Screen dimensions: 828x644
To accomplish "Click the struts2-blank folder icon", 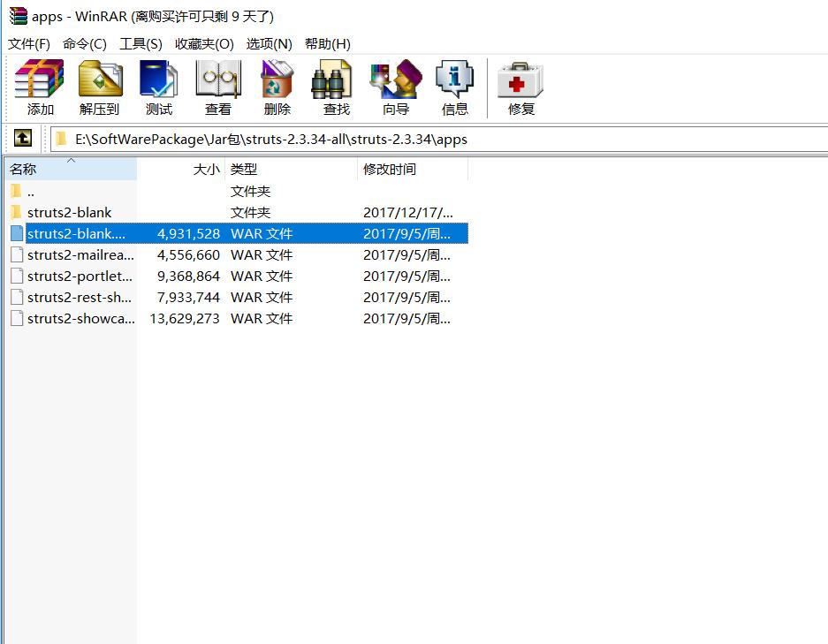I will coord(17,212).
